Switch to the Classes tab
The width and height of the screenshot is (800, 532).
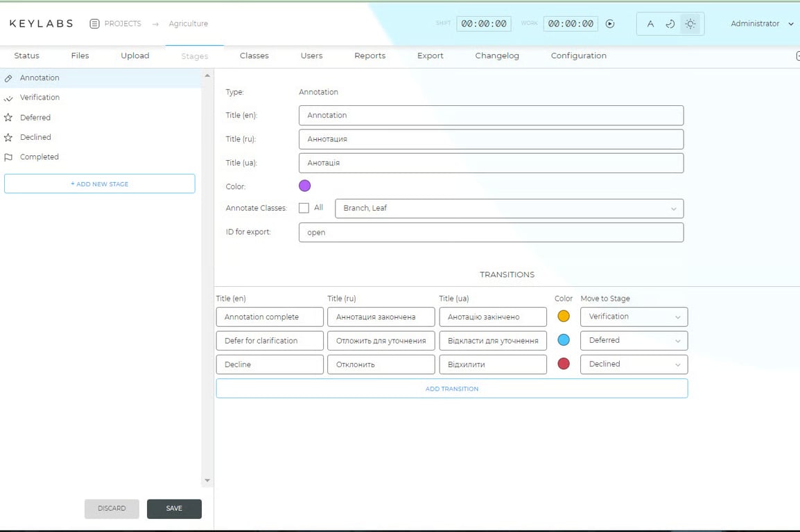[254, 55]
